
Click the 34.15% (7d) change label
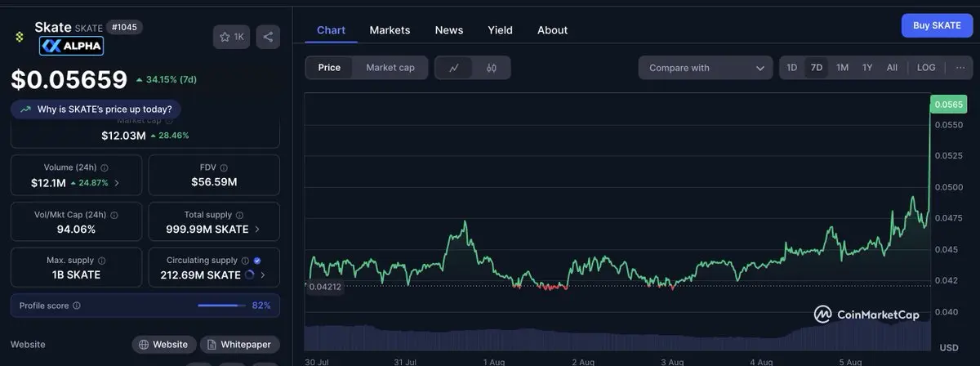[167, 79]
